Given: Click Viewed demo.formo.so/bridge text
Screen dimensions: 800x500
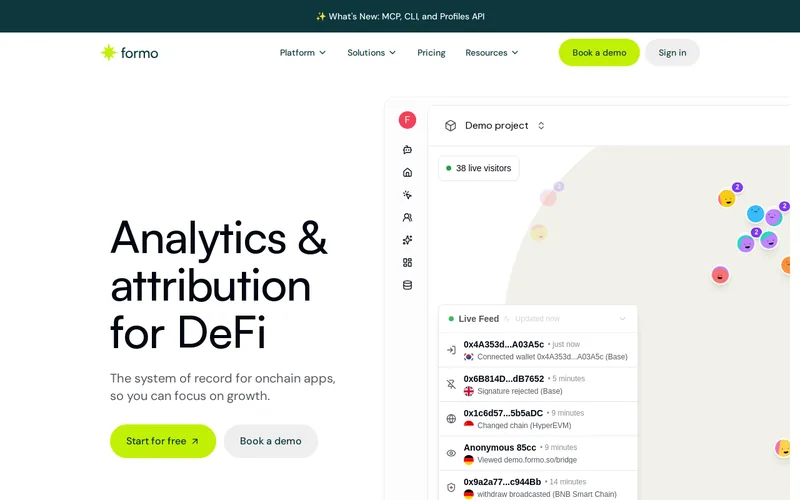Looking at the screenshot, I should pyautogui.click(x=527, y=460).
